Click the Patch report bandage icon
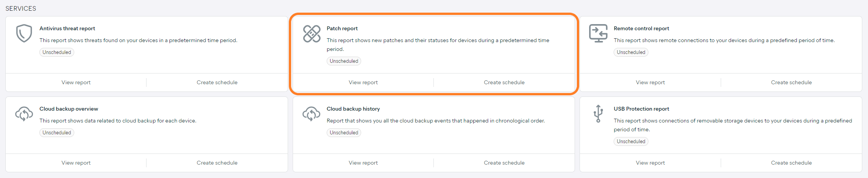The width and height of the screenshot is (868, 178). coord(312,34)
